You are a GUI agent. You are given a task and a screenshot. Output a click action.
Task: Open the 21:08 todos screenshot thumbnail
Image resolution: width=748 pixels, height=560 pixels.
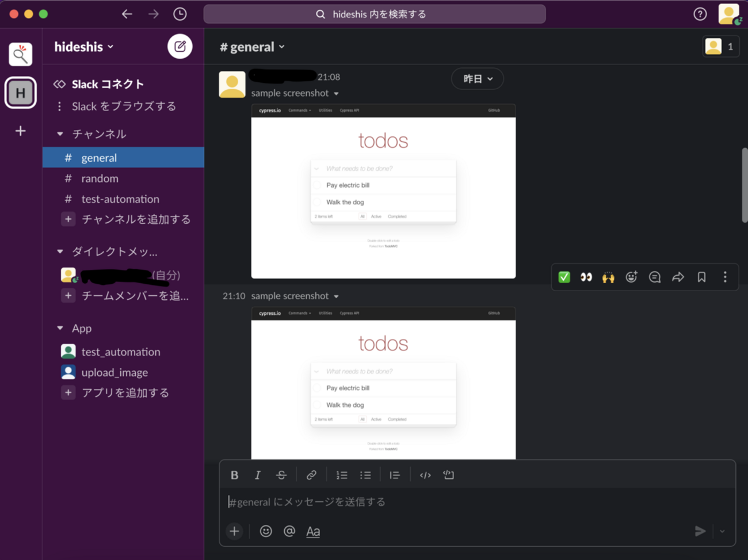[x=383, y=191]
